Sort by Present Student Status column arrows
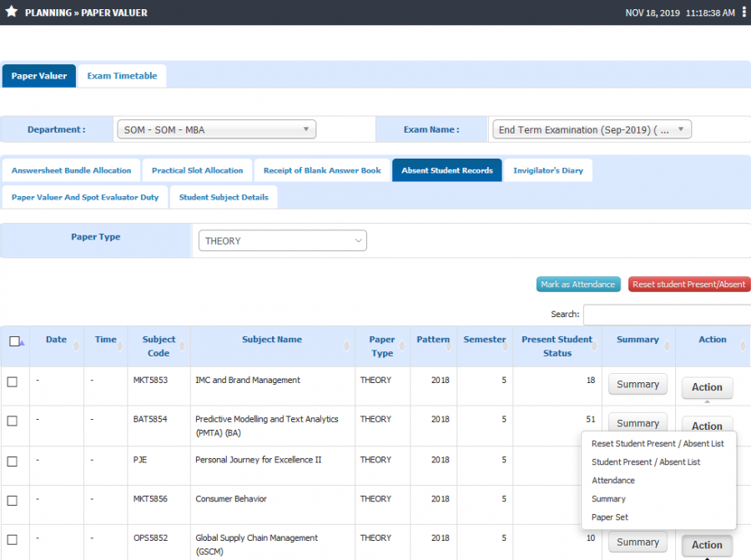This screenshot has width=751, height=560. [594, 346]
